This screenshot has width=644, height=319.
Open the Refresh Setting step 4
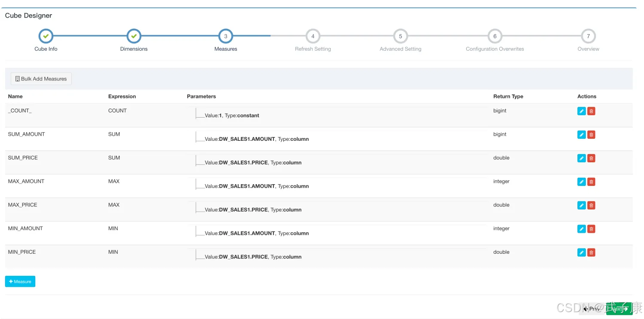coord(313,36)
